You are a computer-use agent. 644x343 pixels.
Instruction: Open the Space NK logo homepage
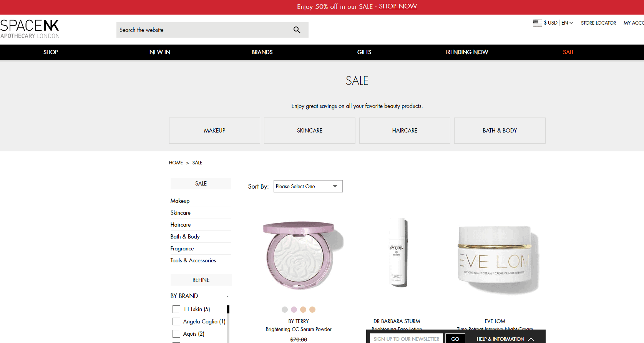coord(30,29)
